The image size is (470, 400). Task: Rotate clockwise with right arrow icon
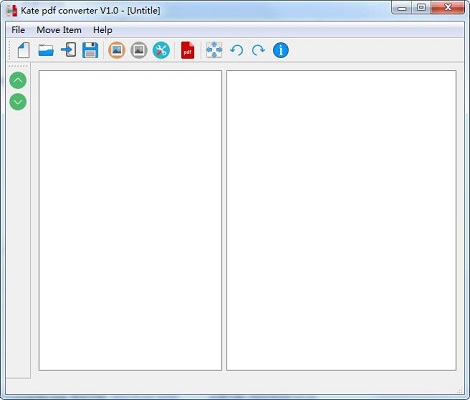[258, 50]
